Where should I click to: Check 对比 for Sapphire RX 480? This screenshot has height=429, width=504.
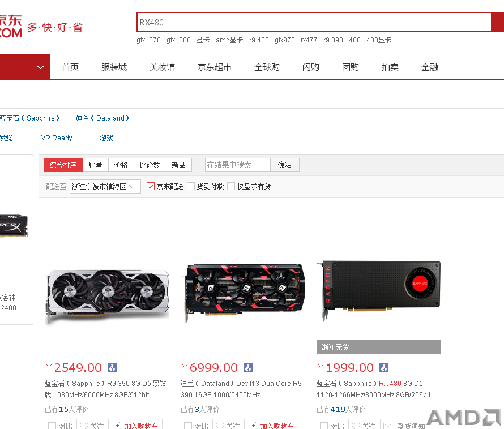point(324,426)
